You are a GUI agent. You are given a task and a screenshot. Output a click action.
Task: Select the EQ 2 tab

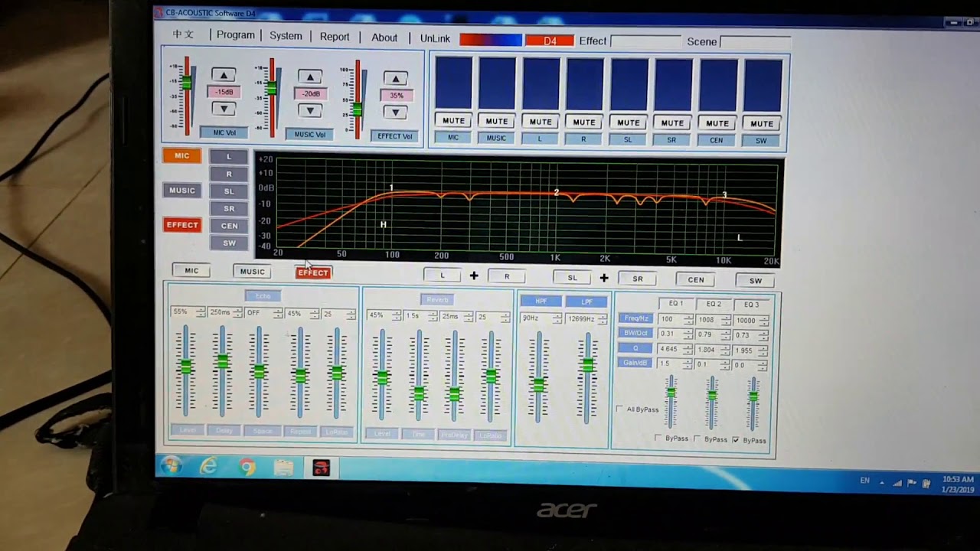pos(714,304)
